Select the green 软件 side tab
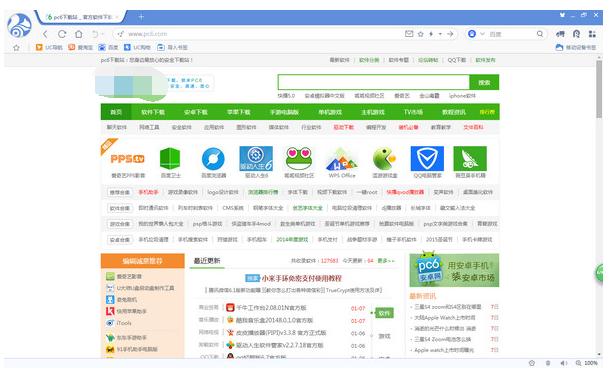This screenshot has width=610, height=376. pyautogui.click(x=384, y=313)
